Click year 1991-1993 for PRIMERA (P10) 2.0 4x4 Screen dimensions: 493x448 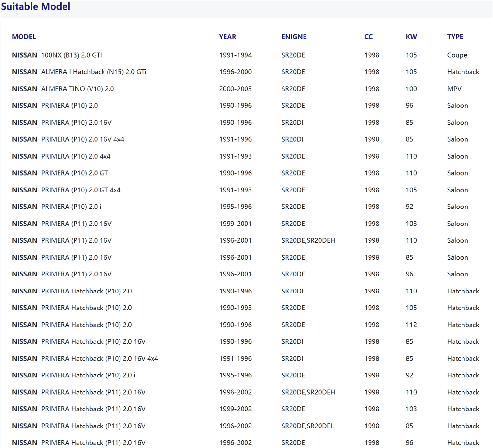(x=235, y=156)
